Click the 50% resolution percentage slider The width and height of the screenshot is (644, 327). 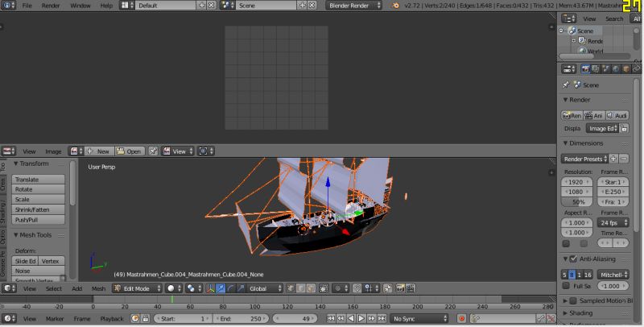click(576, 201)
